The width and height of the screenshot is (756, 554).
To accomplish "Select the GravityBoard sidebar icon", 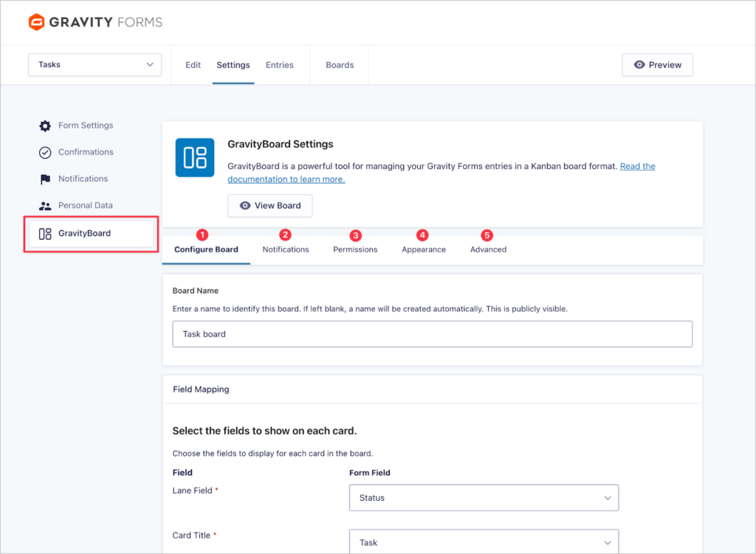I will tap(44, 232).
